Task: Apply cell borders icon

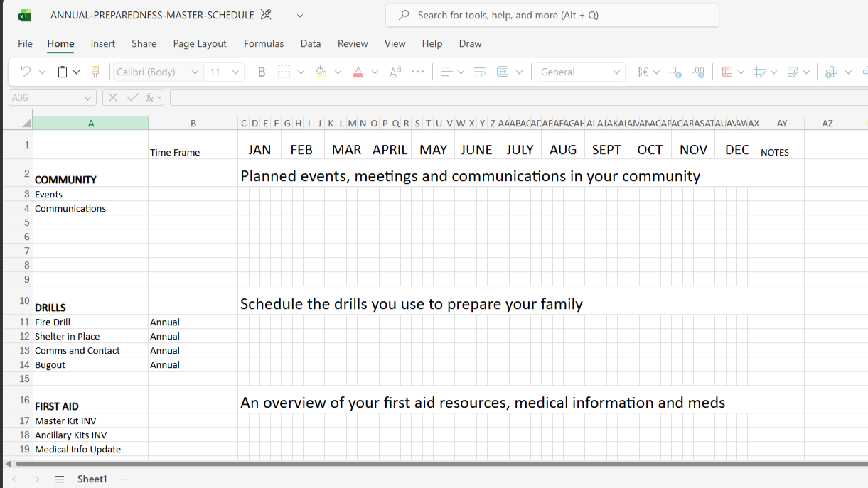Action: point(284,72)
